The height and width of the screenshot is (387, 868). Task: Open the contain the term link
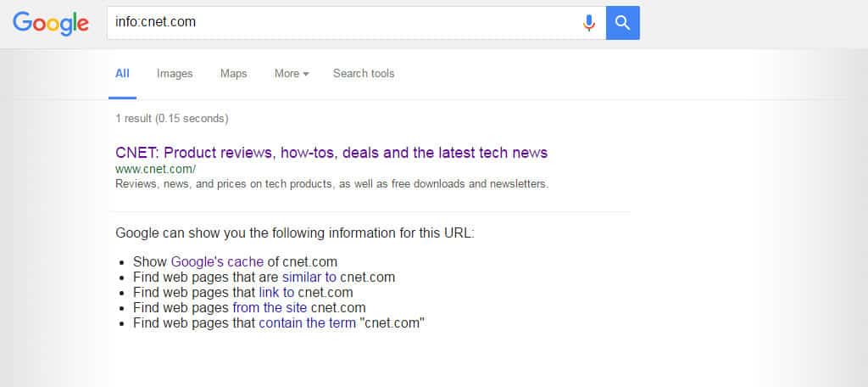click(x=307, y=322)
